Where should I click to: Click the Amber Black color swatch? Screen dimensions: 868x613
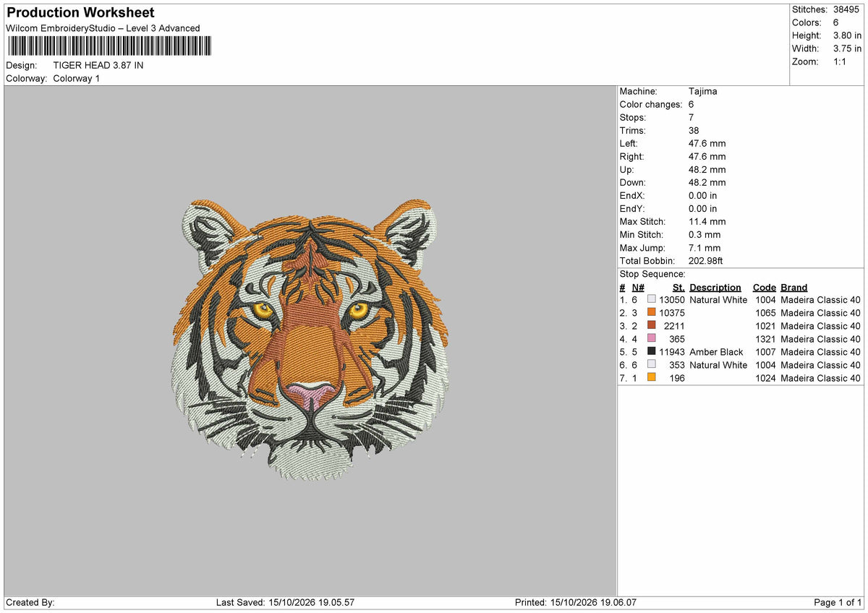click(x=652, y=351)
